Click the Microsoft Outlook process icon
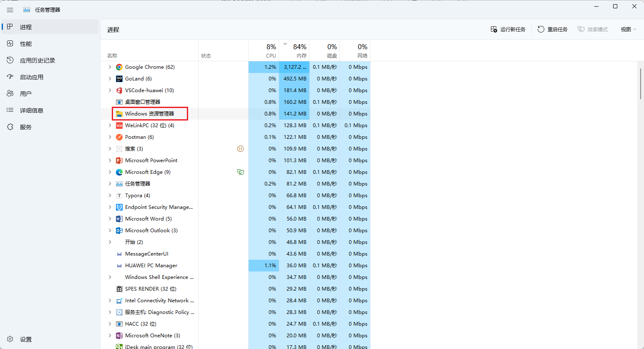Image resolution: width=644 pixels, height=349 pixels. tap(119, 231)
